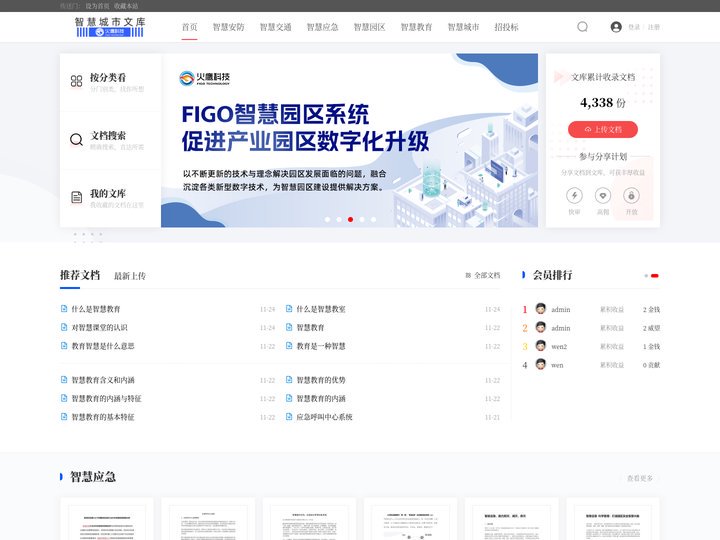Image resolution: width=720 pixels, height=540 pixels.
Task: Click the 参与分享计划 heading
Action: [x=603, y=157]
